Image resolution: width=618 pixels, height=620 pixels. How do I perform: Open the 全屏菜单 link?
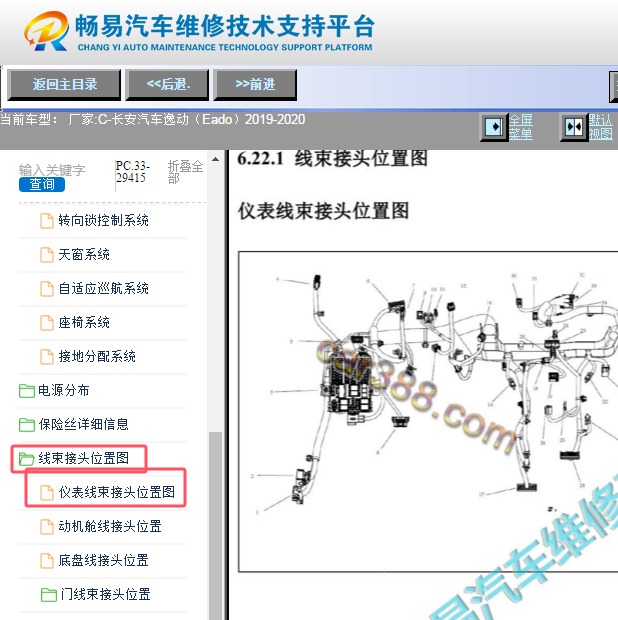pyautogui.click(x=520, y=127)
